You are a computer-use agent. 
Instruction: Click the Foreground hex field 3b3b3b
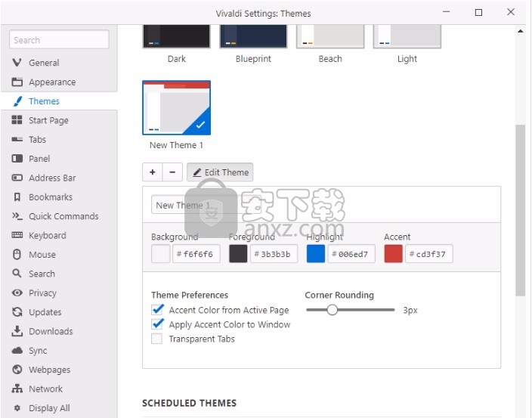[274, 254]
